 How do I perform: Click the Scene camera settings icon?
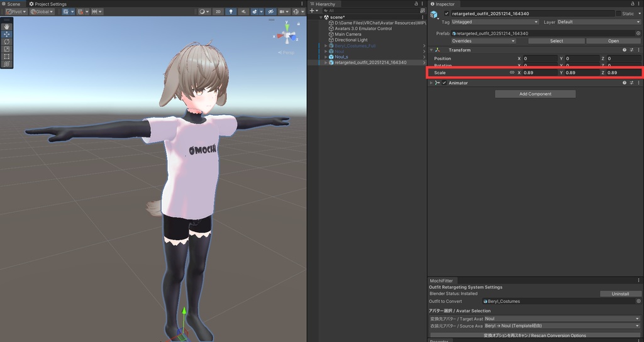click(x=282, y=11)
